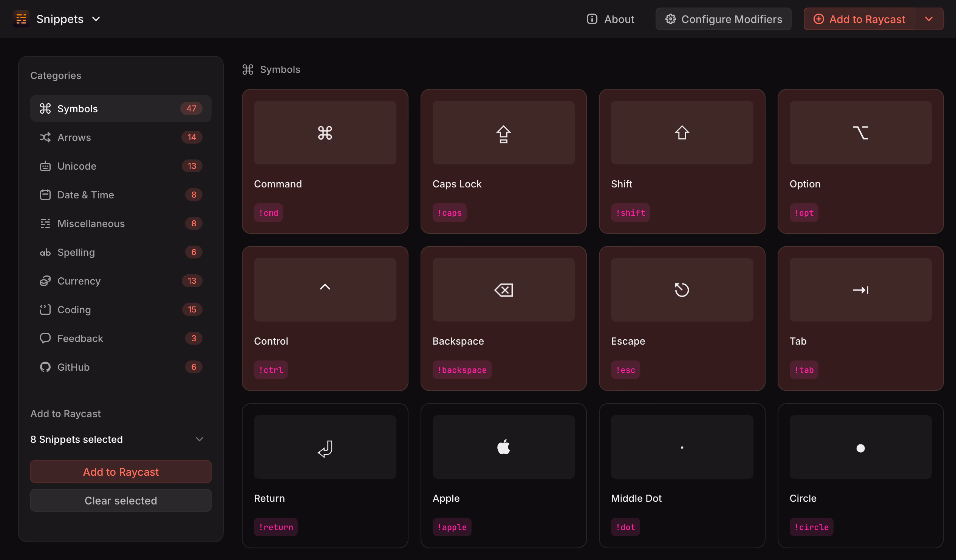The width and height of the screenshot is (956, 560).
Task: Expand the 8 Snippets selected chevron
Action: (x=199, y=439)
